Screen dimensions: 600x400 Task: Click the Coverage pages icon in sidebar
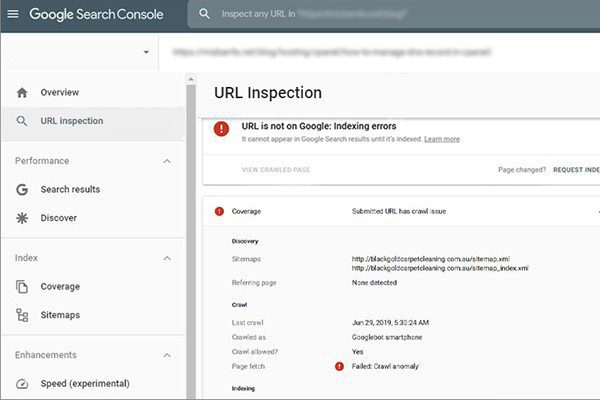tap(22, 286)
